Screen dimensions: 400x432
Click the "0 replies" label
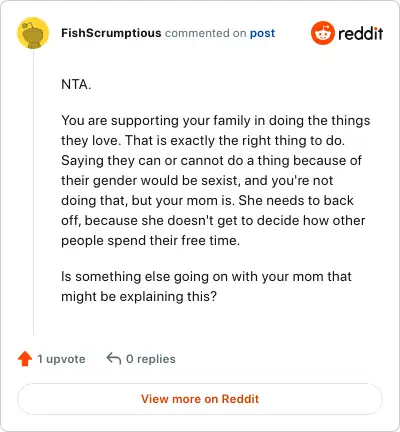click(151, 359)
